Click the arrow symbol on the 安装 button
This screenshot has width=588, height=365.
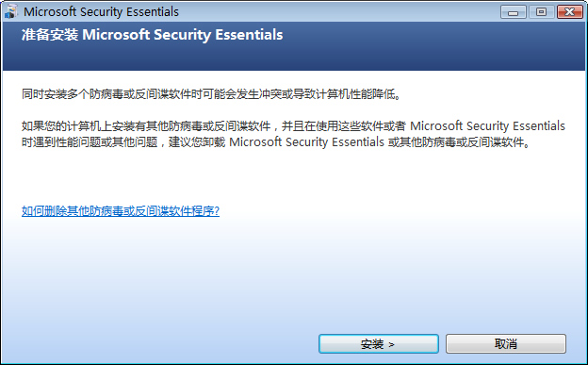coord(391,344)
